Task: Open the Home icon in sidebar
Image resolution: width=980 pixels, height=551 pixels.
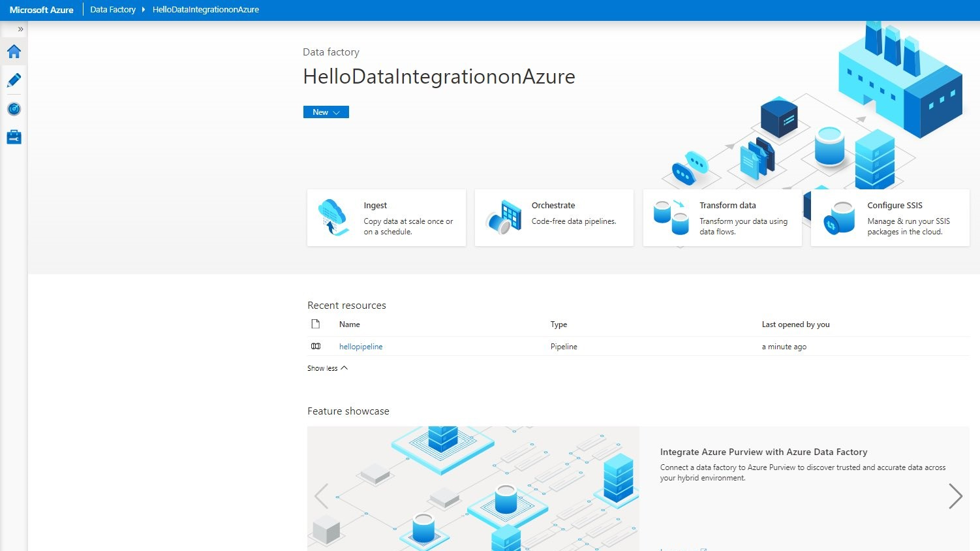Action: (14, 52)
